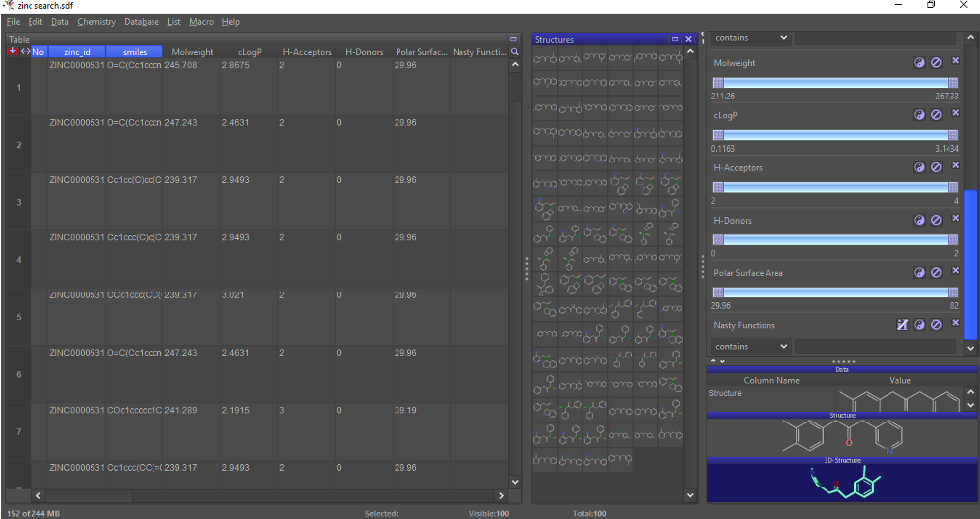Invert the cLogP filter with its circle-slash icon

(x=937, y=114)
